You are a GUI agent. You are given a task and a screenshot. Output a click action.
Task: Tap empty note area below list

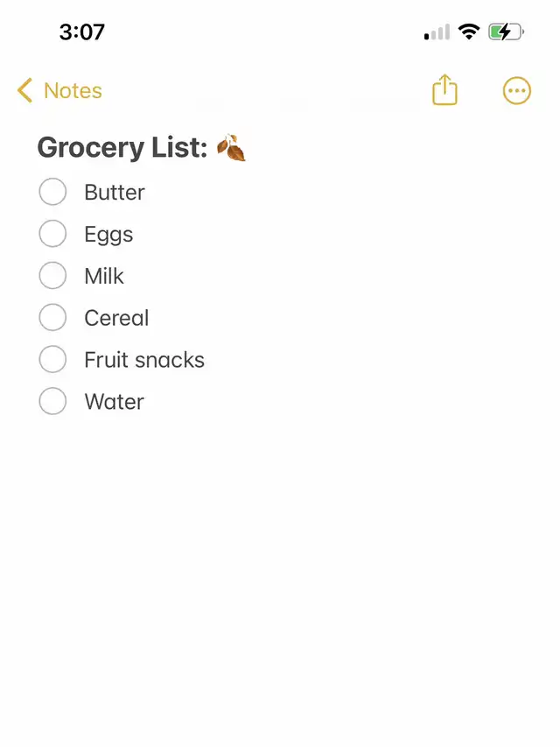(x=280, y=572)
